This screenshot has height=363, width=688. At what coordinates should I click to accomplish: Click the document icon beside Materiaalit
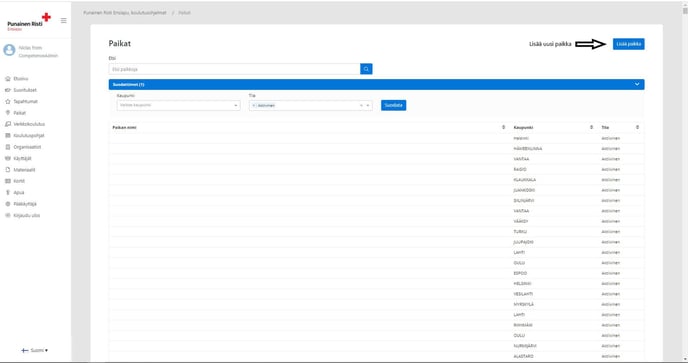7,170
